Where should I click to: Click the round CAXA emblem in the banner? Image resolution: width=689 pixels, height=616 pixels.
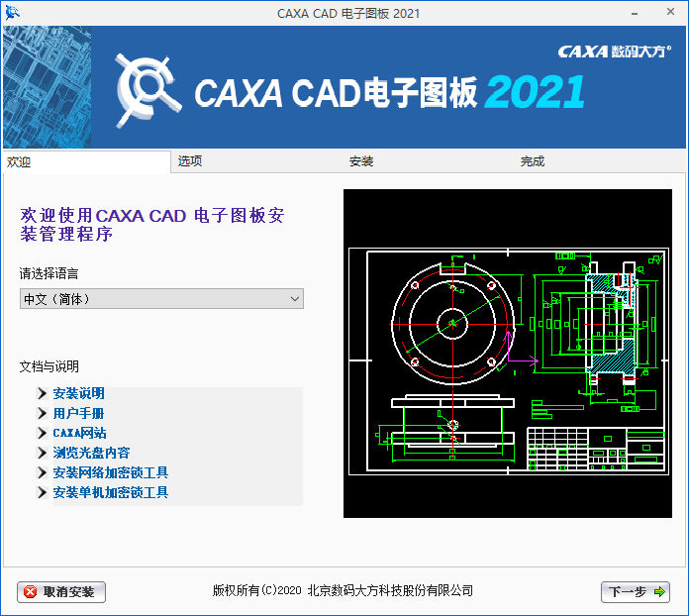pos(149,87)
